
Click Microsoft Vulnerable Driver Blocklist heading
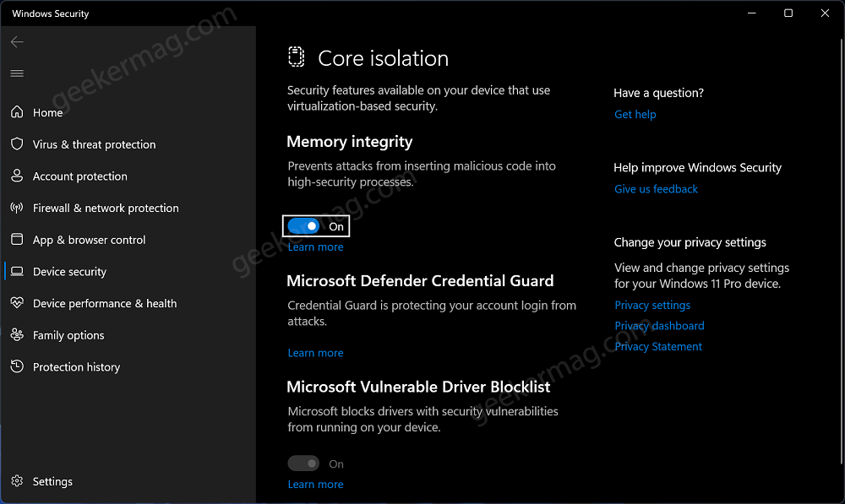tap(418, 387)
